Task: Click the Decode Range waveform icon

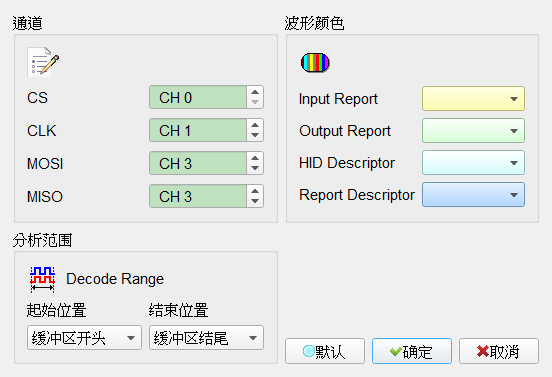Action: 43,279
